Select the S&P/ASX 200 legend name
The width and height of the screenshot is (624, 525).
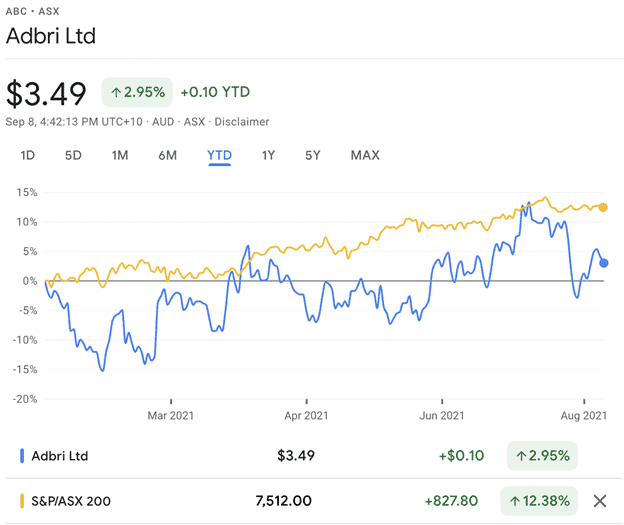[x=71, y=501]
